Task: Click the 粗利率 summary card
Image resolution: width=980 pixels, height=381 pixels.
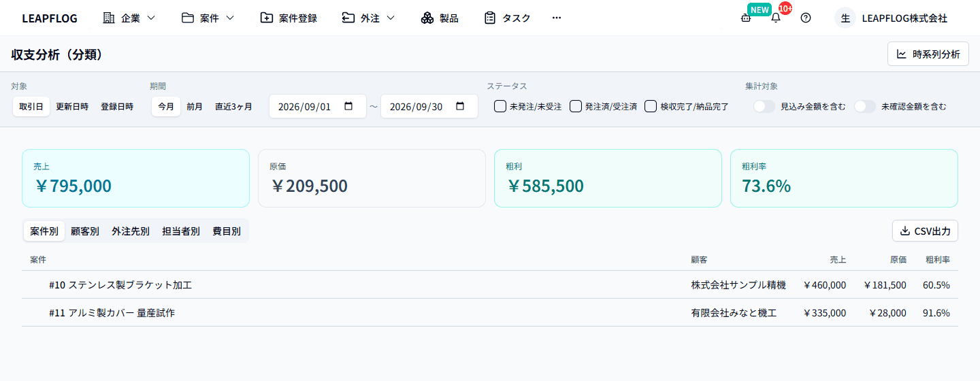Action: click(844, 178)
